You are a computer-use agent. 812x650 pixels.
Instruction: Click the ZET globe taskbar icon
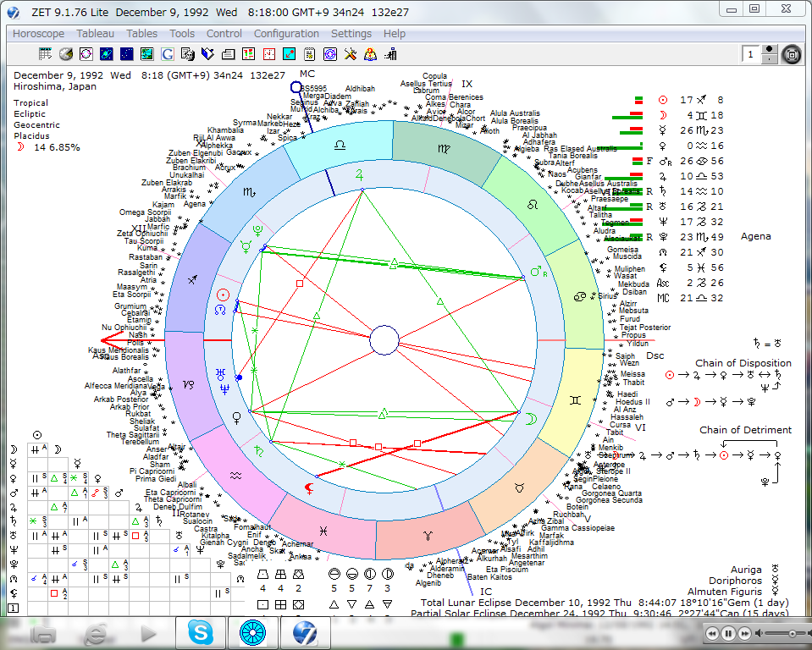coord(305,632)
